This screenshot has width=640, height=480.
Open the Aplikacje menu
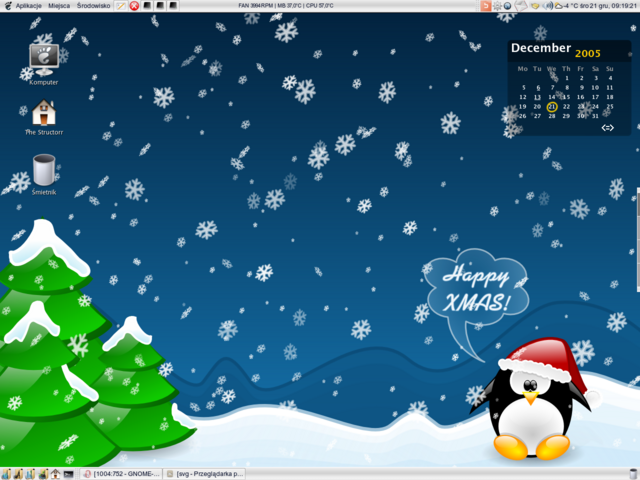pyautogui.click(x=29, y=6)
